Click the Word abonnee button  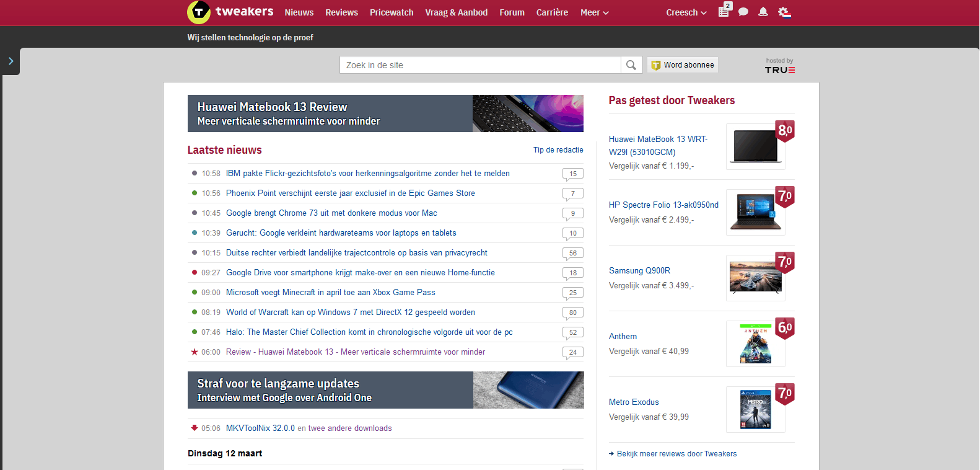683,65
